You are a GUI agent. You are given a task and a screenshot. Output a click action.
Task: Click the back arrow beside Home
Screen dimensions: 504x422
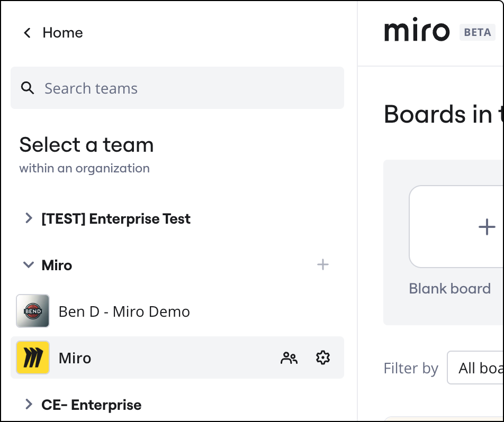tap(27, 33)
